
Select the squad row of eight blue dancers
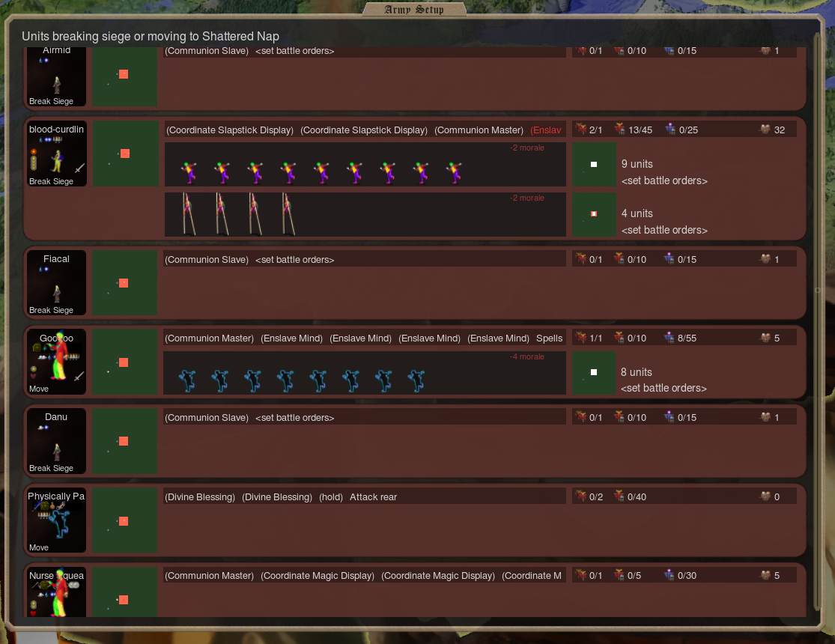tap(365, 373)
